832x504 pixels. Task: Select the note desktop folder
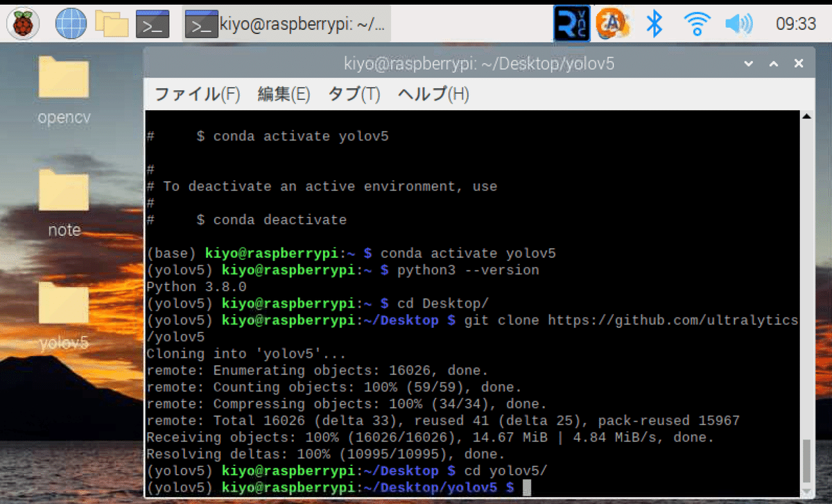64,203
